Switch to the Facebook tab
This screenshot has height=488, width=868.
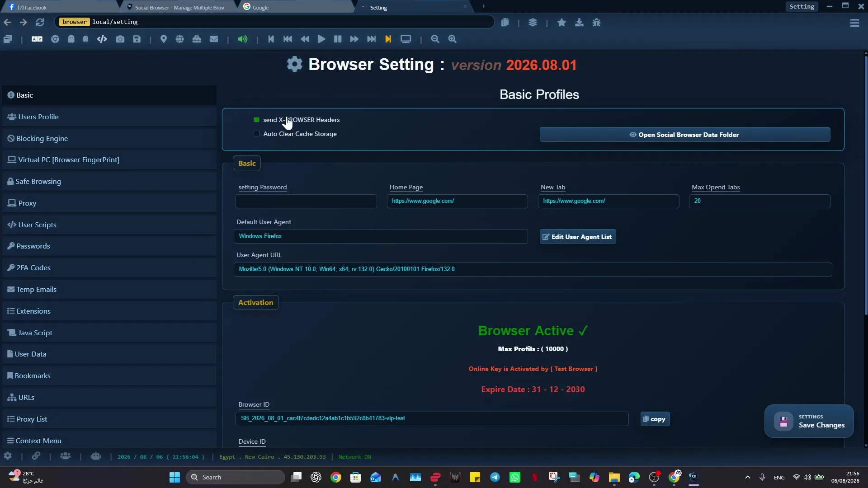59,7
